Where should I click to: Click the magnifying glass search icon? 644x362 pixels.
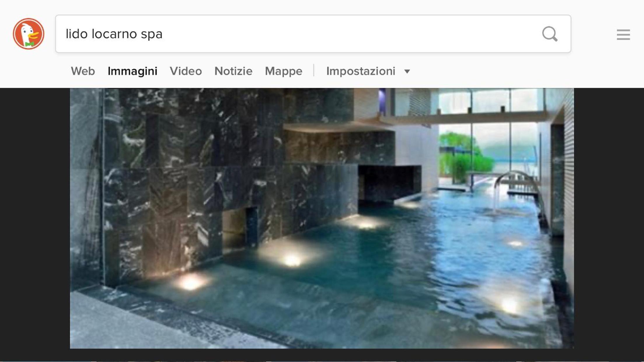[550, 34]
